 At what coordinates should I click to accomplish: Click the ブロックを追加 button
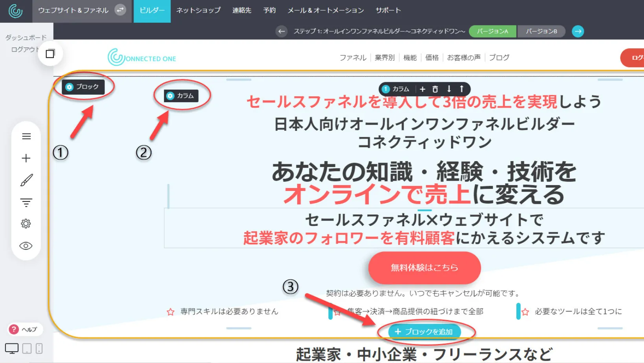click(x=424, y=332)
